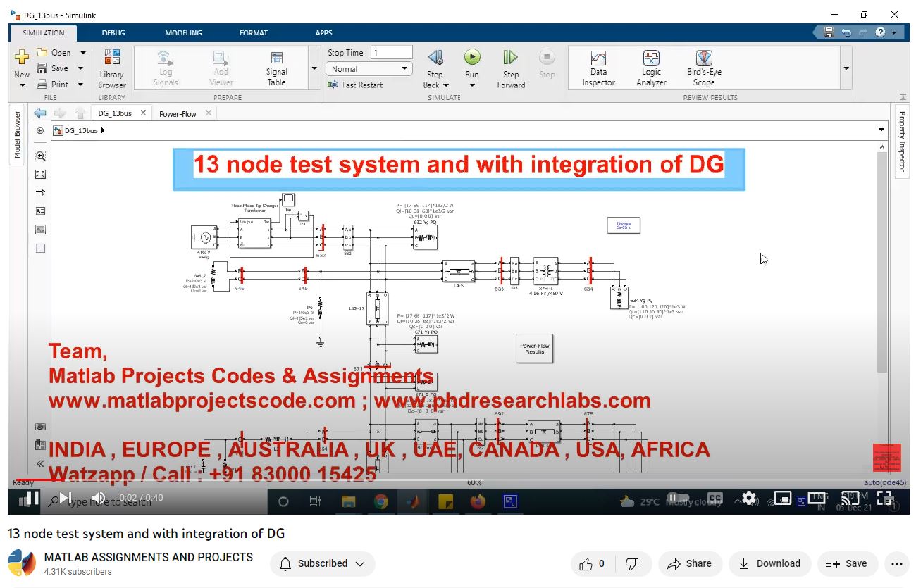The height and width of the screenshot is (588, 916).
Task: Click the annotation text palette icon
Action: 40,211
